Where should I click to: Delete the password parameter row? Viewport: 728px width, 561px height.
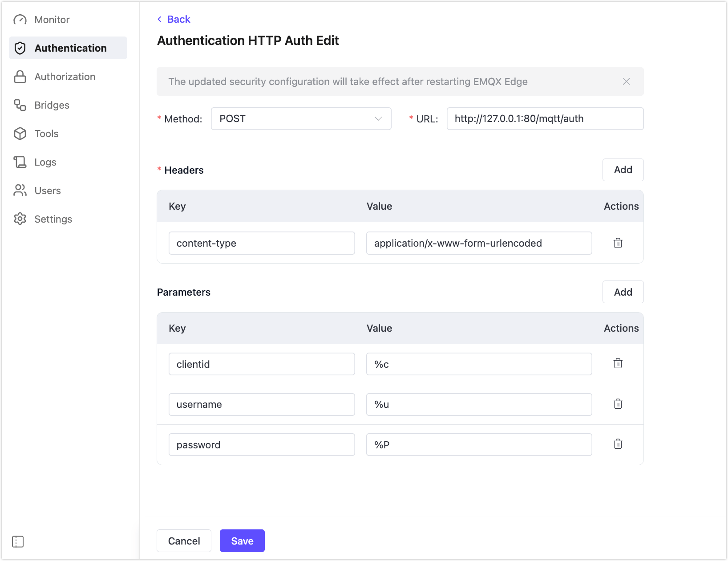(618, 444)
